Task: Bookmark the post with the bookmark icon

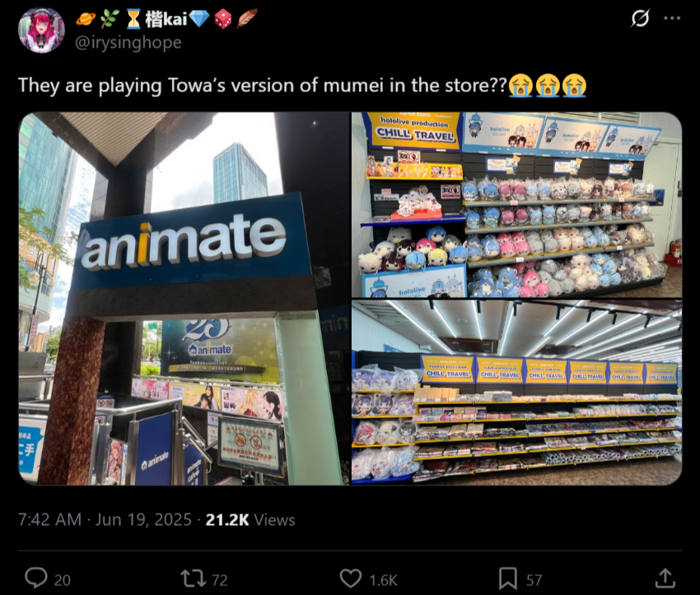Action: (507, 579)
